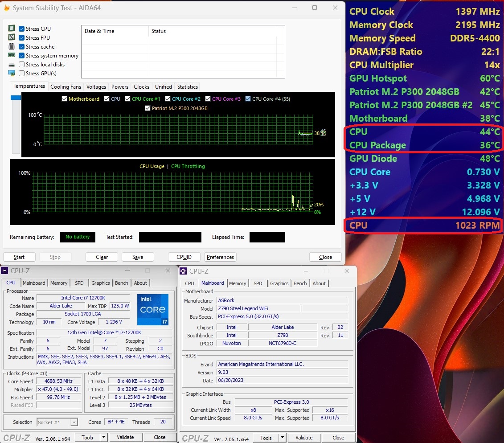Screen dimensions: 504x443
Task: Click the Stress GPU(s) graphics card icon
Action: coord(12,73)
